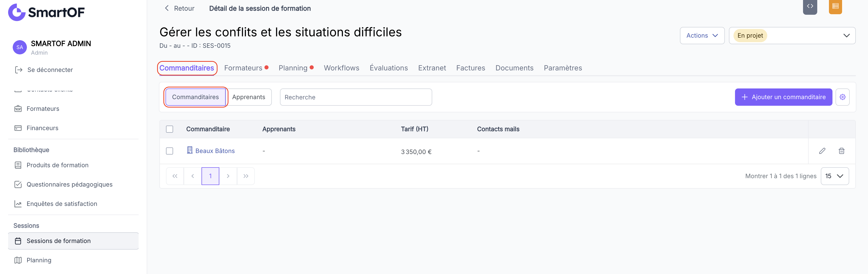Select all rows with the header checkbox

pyautogui.click(x=170, y=129)
